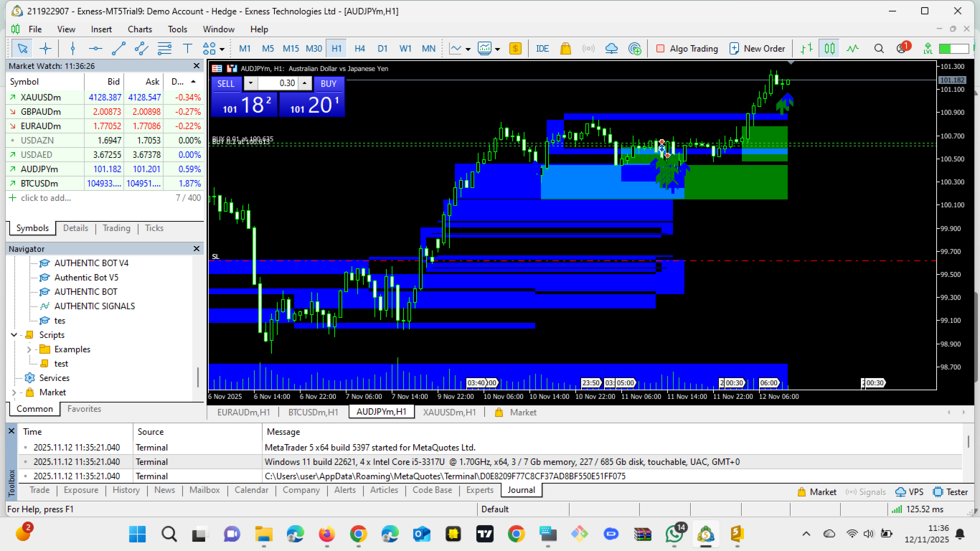
Task: Increase lot volume with up arrow
Action: click(x=304, y=83)
